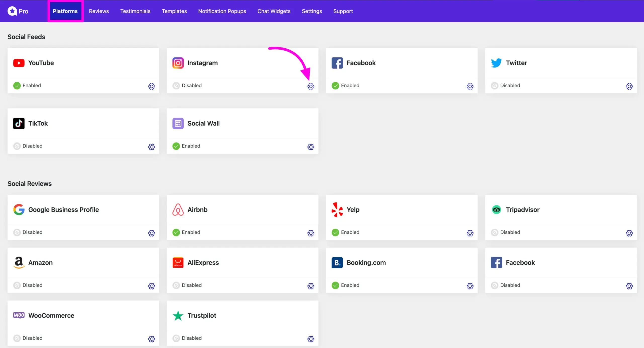Viewport: 644px width, 348px height.
Task: Toggle TikTok Disabled status indicator
Action: pyautogui.click(x=17, y=146)
